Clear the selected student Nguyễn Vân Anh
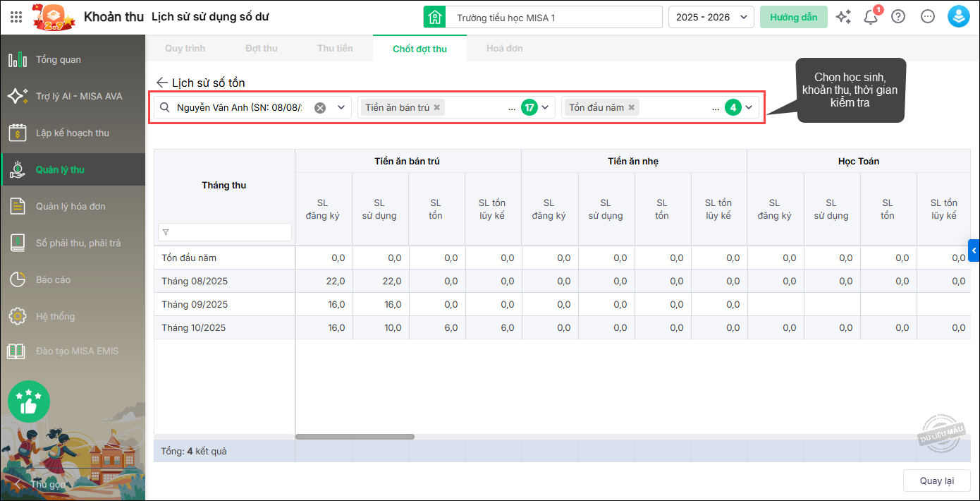Image resolution: width=980 pixels, height=501 pixels. (x=320, y=107)
